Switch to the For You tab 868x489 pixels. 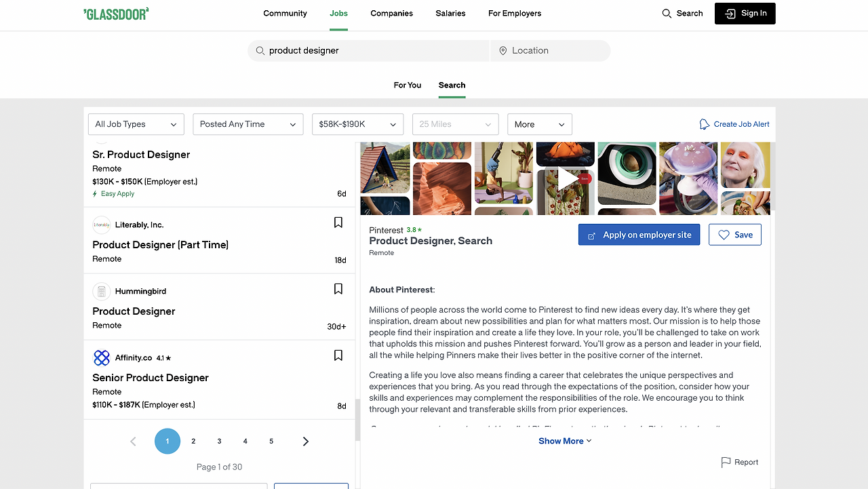tap(408, 85)
